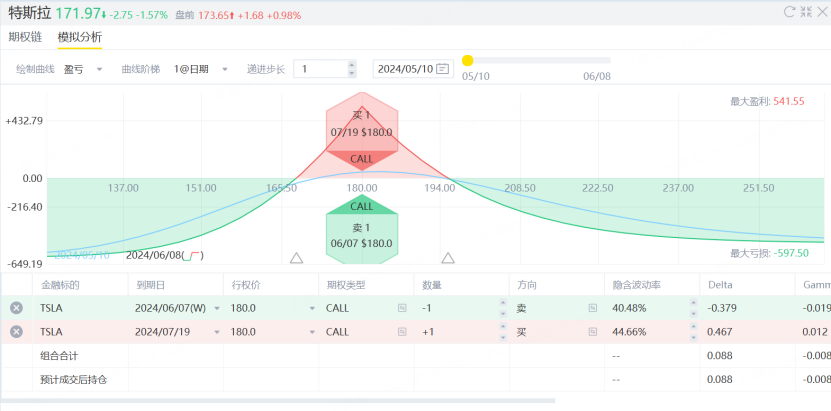This screenshot has width=831, height=411.
Task: Click the 预计成交后持仓 row label
Action: click(74, 380)
